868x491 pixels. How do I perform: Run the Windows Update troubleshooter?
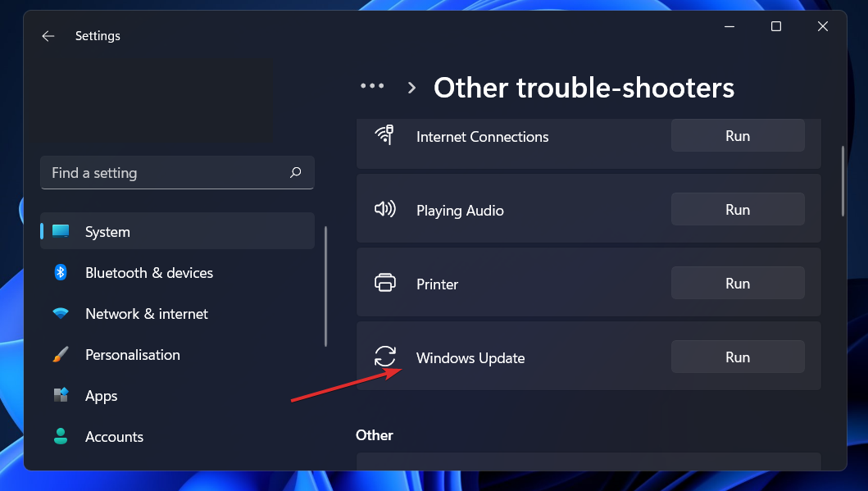click(x=737, y=357)
